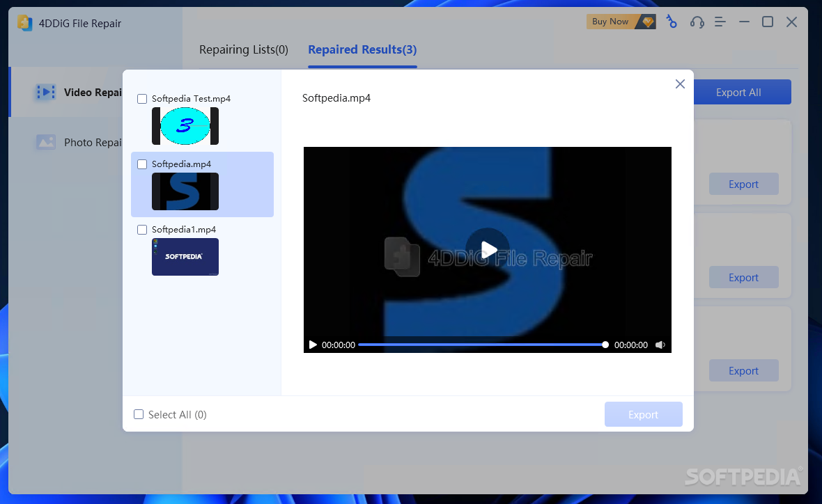Viewport: 822px width, 504px height.
Task: Click the Softpedia.mp4 preview title
Action: (336, 98)
